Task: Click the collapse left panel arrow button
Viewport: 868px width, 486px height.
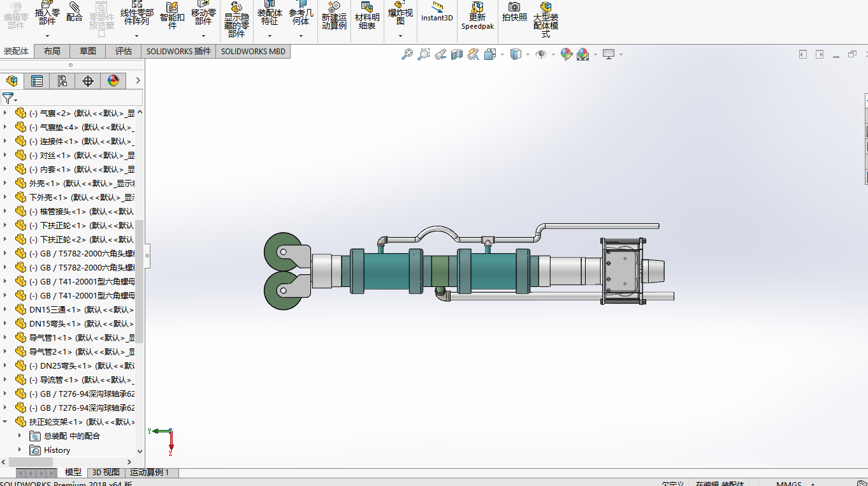Action: tap(803, 55)
